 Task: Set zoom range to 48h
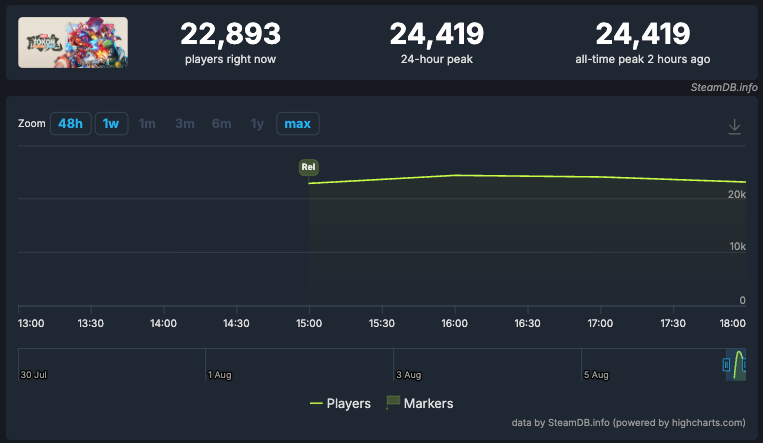[x=71, y=124]
